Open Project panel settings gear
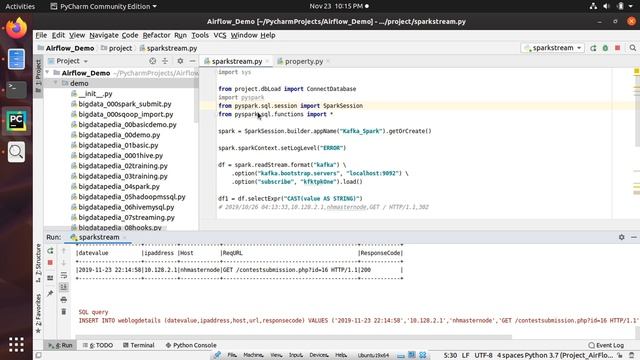The width and height of the screenshot is (640, 360). point(180,61)
